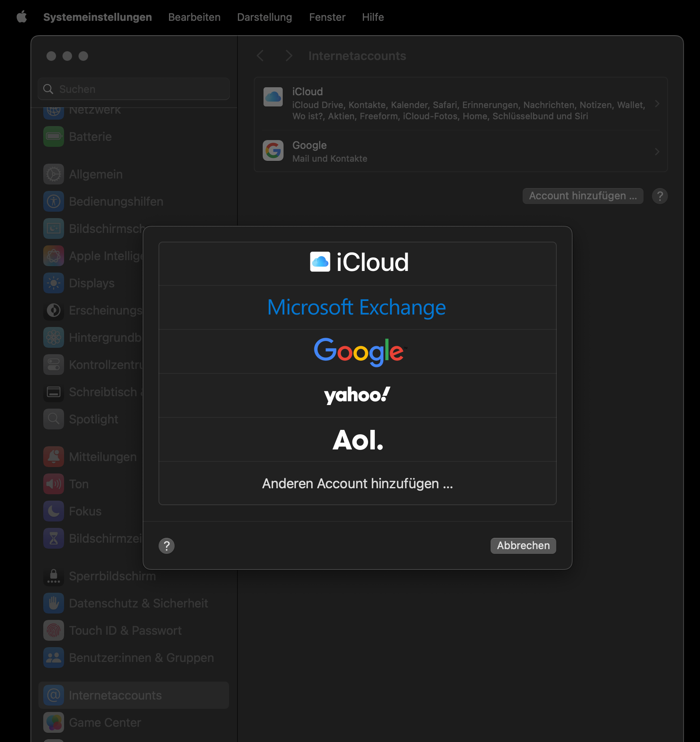
Task: Go back with the left chevron
Action: (x=260, y=56)
